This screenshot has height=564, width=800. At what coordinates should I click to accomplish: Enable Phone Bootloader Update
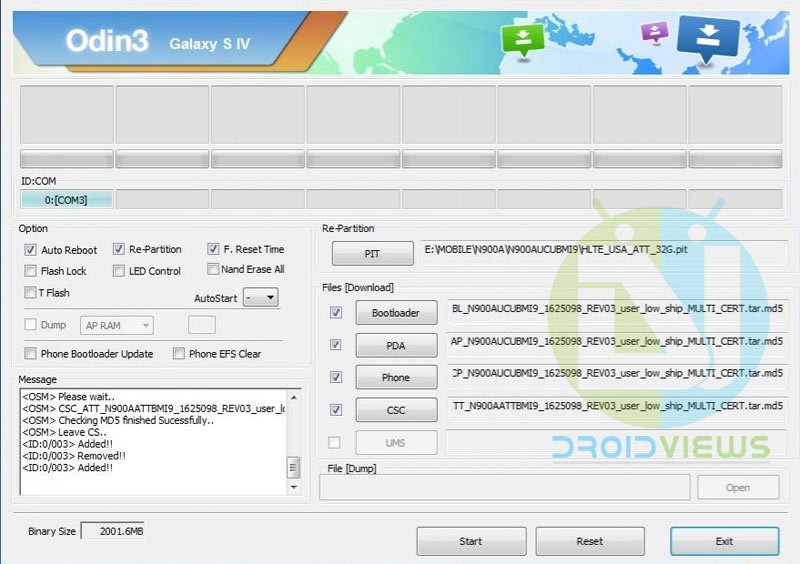click(30, 354)
